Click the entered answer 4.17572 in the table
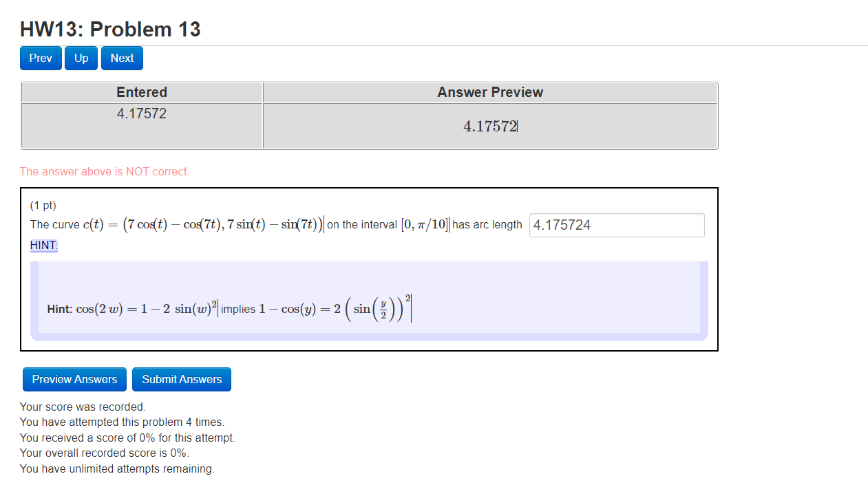 142,113
